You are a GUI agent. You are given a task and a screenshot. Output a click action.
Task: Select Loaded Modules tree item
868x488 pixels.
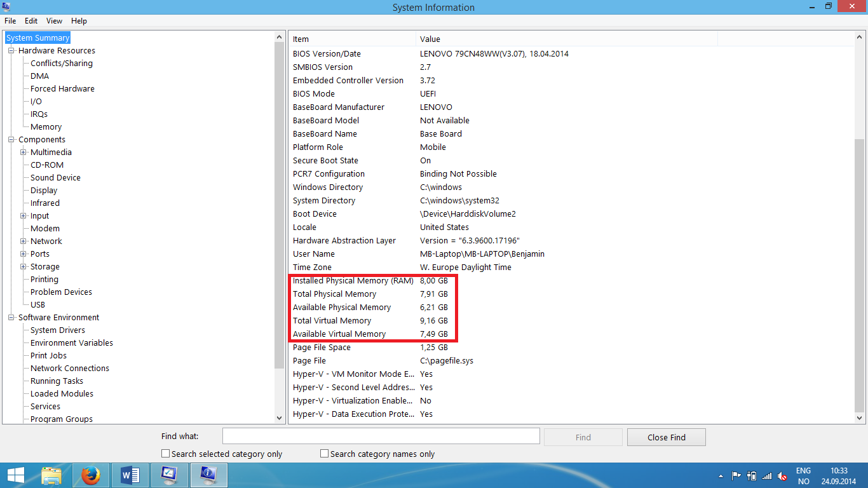pos(62,394)
